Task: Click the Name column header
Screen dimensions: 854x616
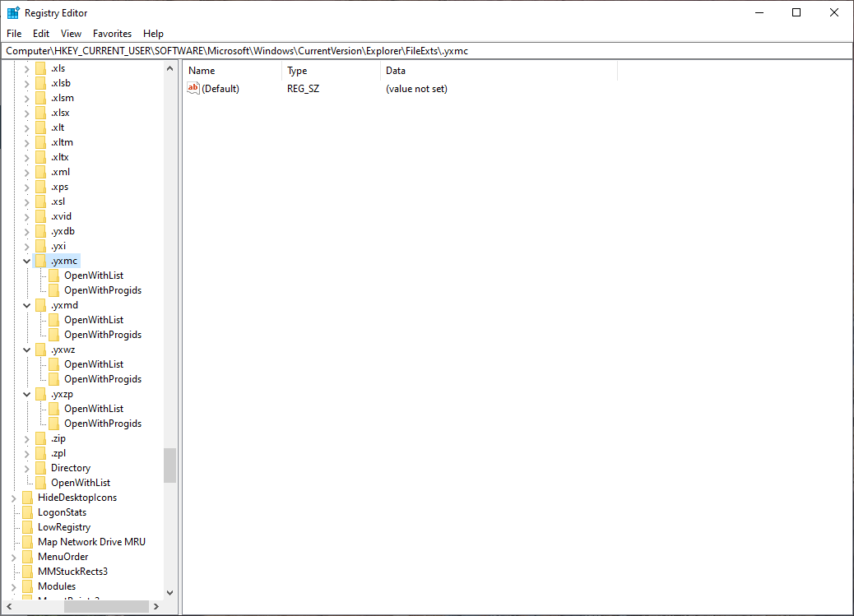Action: click(x=202, y=71)
